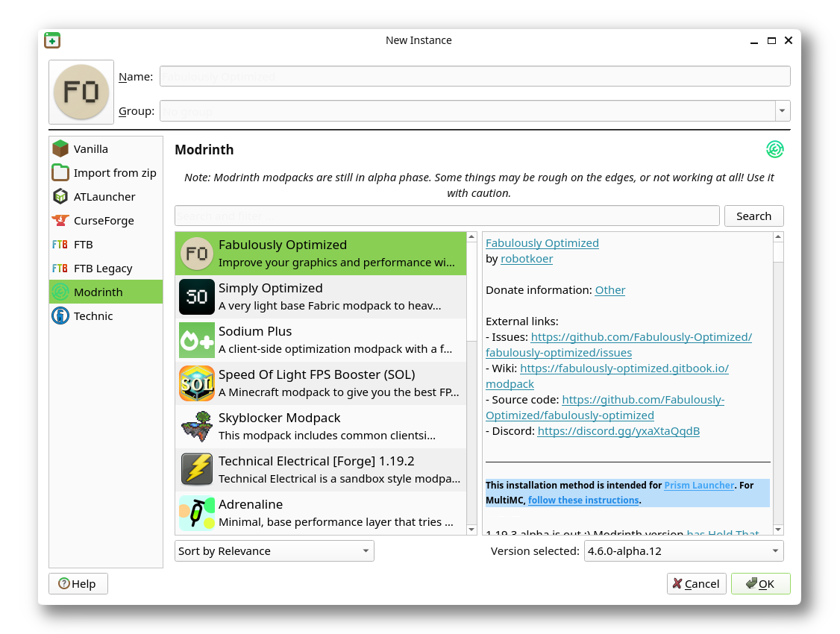
Task: Click inside the Name input field
Action: click(x=475, y=75)
